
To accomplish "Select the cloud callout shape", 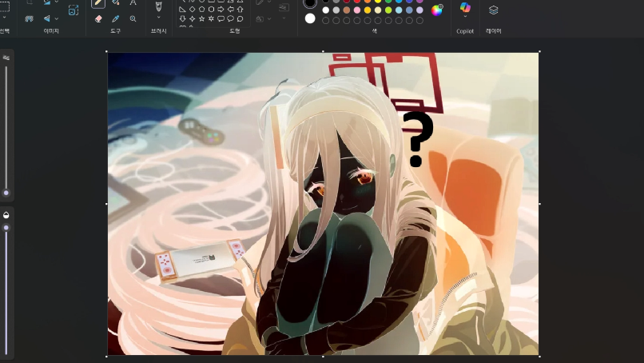I will 241,18.
